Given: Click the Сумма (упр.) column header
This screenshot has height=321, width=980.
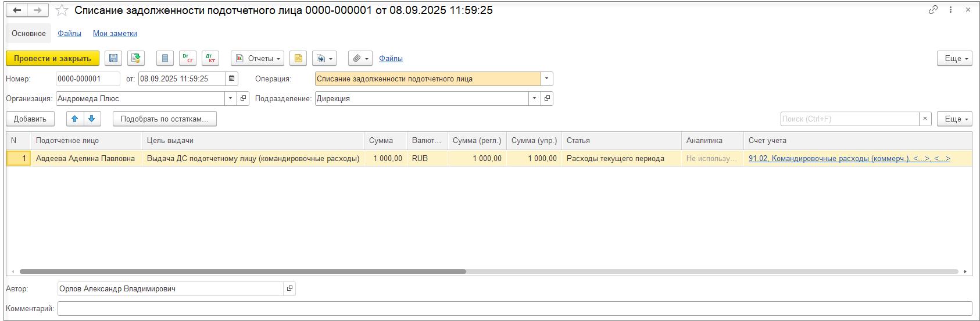Looking at the screenshot, I should pyautogui.click(x=534, y=140).
